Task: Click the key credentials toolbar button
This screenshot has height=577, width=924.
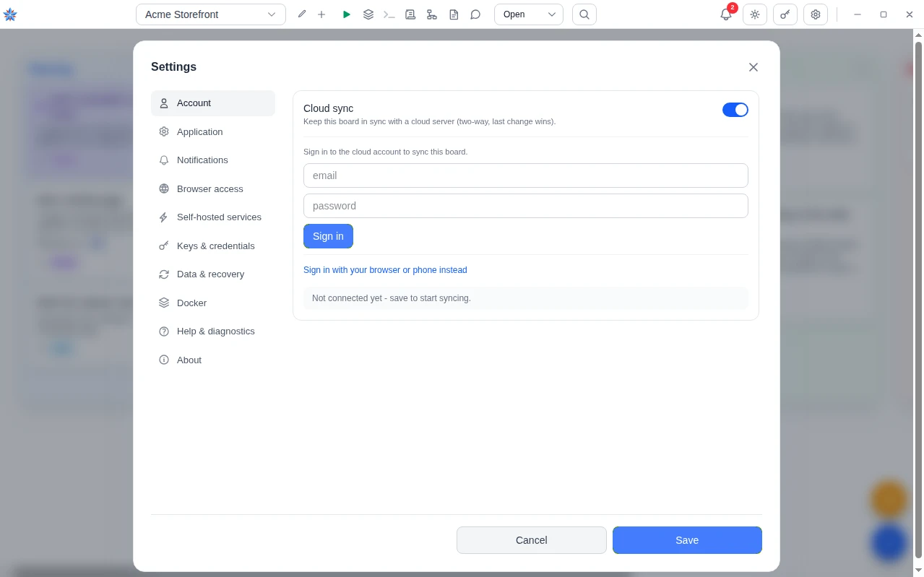Action: click(x=785, y=14)
